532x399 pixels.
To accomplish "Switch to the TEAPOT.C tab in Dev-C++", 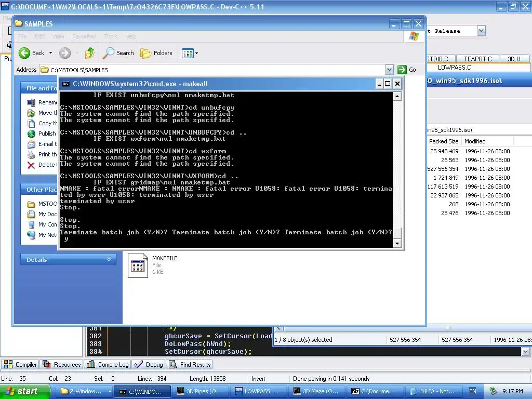I will click(478, 59).
